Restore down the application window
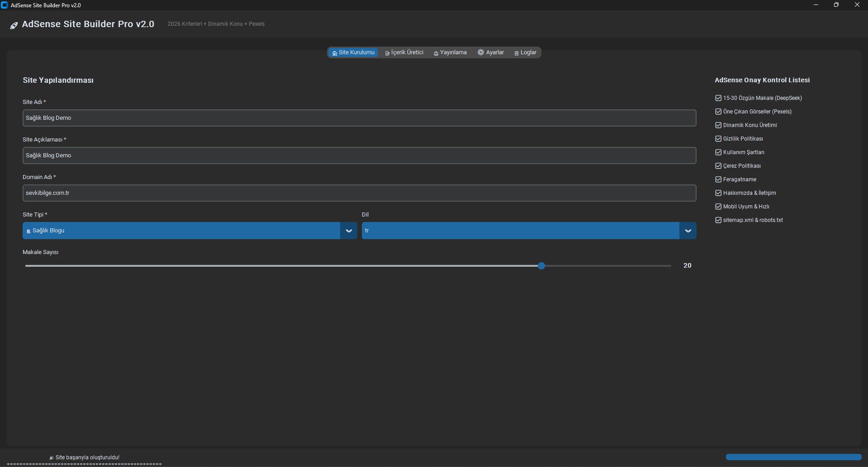This screenshot has width=868, height=467. [x=836, y=5]
